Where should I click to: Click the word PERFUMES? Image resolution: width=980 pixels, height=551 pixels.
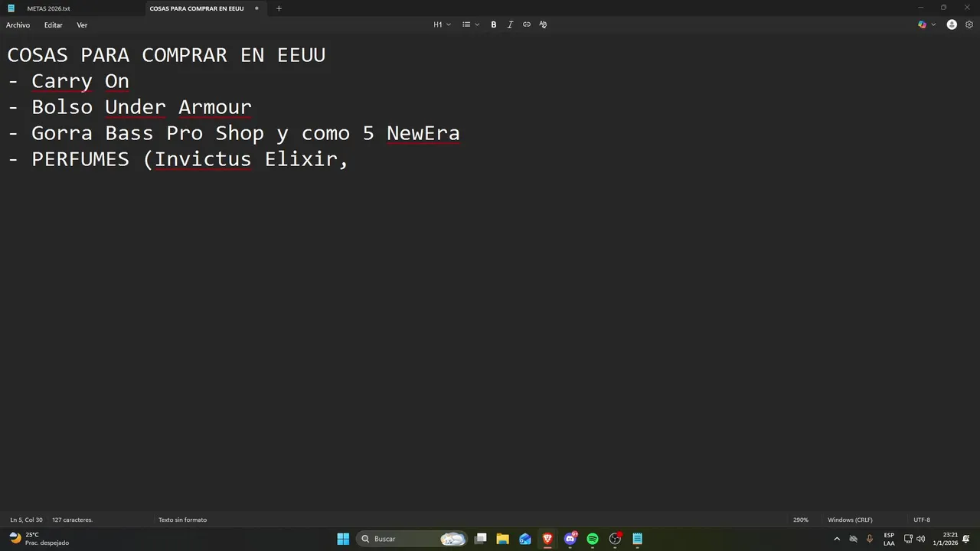point(80,159)
